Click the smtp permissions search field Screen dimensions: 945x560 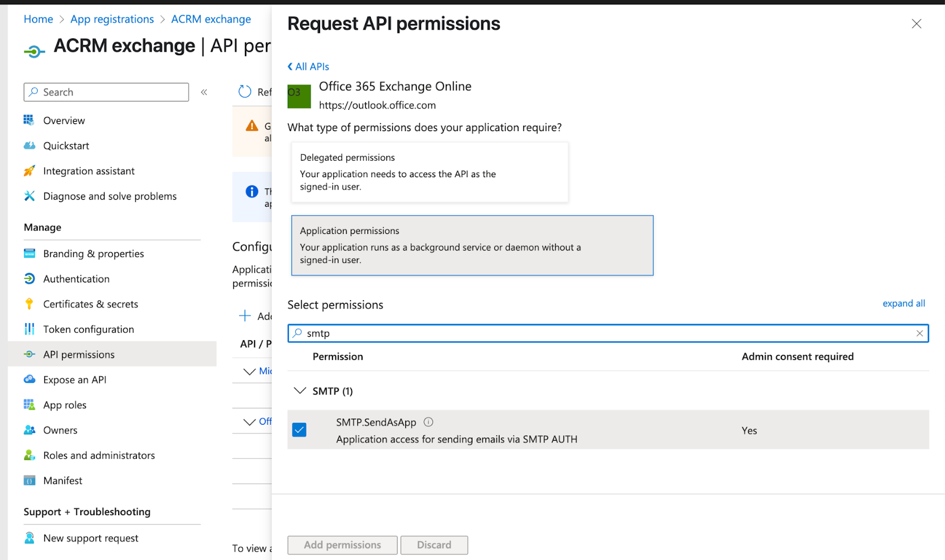[608, 333]
